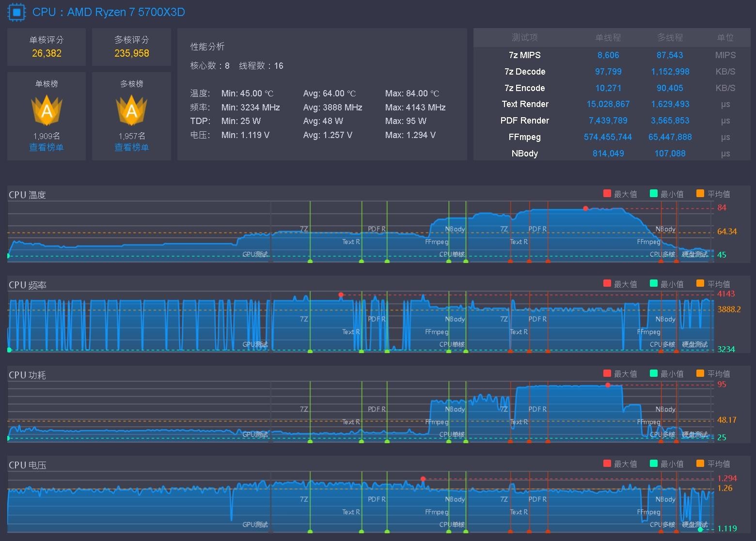Toggle the 最小值 legend on CPU电压 chart
756x541 pixels.
[654, 464]
